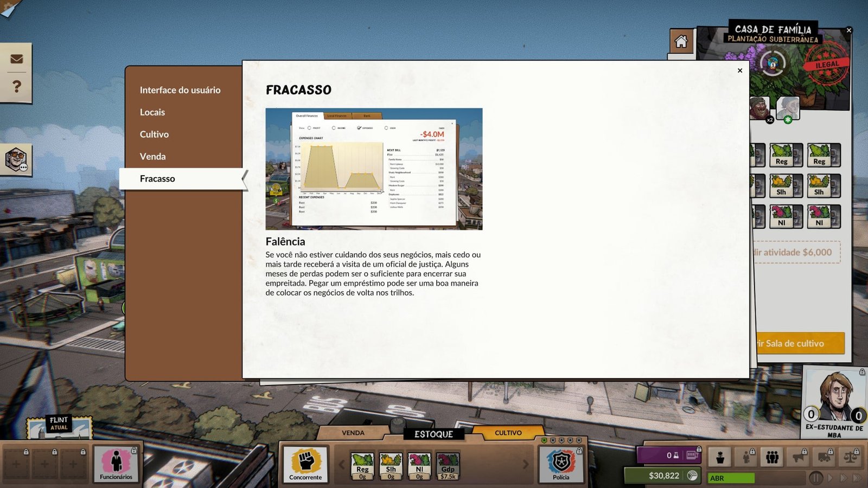
Task: Select Interface do usuário help topic
Action: click(x=180, y=90)
